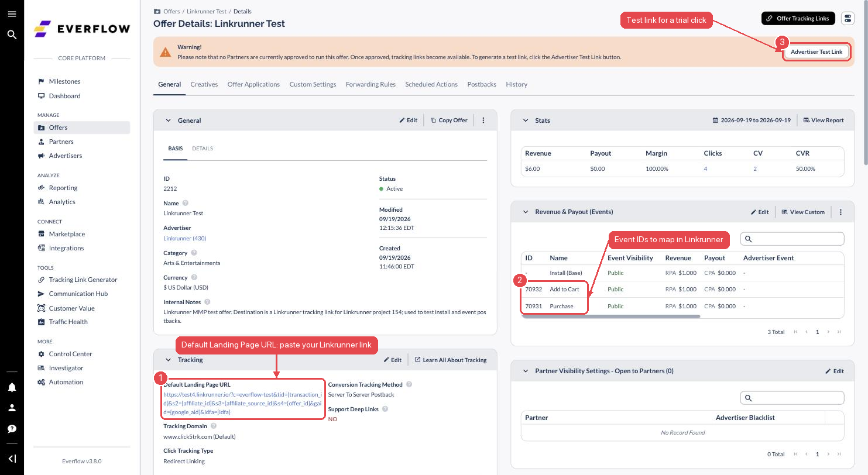Go to Dashboard in the sidebar
This screenshot has width=868, height=475.
coord(64,96)
